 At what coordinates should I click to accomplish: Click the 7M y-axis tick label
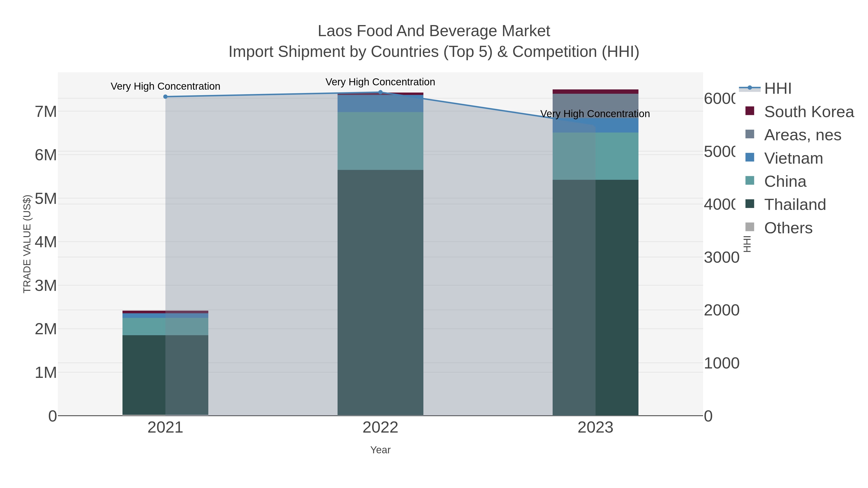(46, 112)
